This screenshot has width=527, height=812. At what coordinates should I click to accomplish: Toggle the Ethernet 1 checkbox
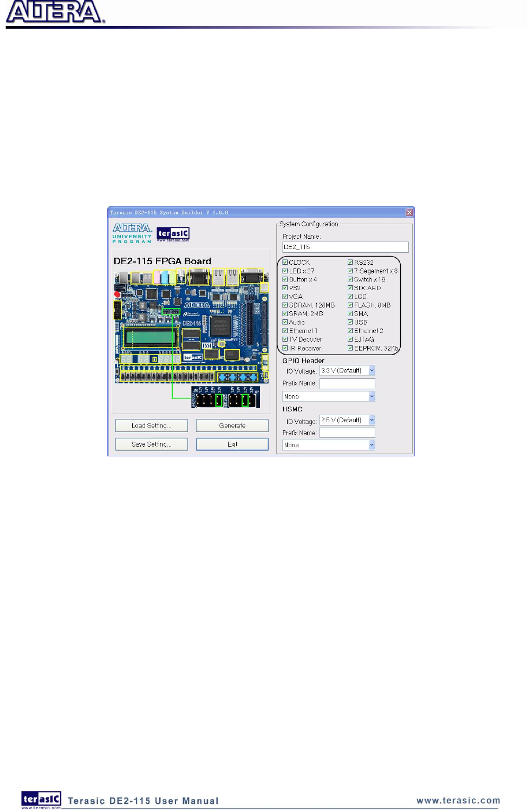[x=285, y=331]
